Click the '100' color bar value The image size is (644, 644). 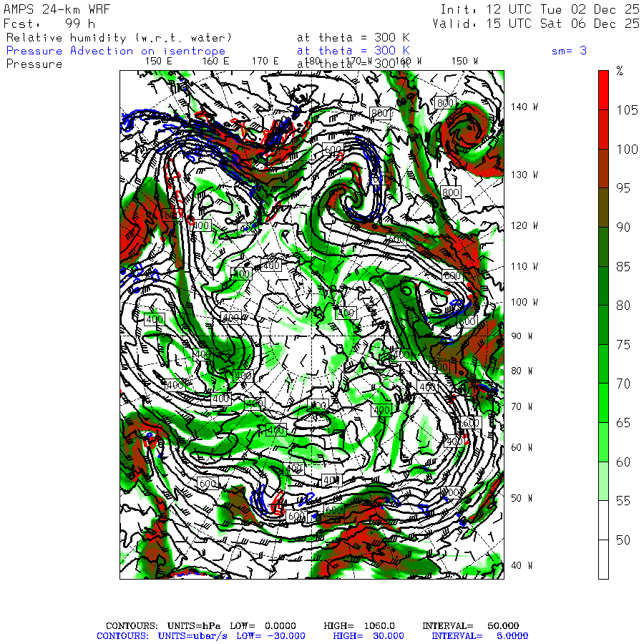coord(627,149)
